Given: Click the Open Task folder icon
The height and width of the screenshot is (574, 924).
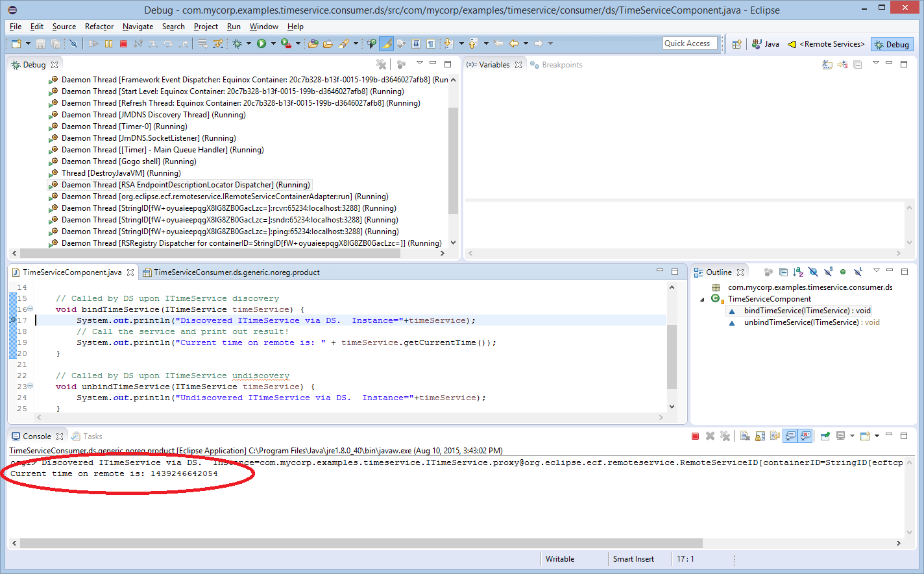Looking at the screenshot, I should 328,43.
